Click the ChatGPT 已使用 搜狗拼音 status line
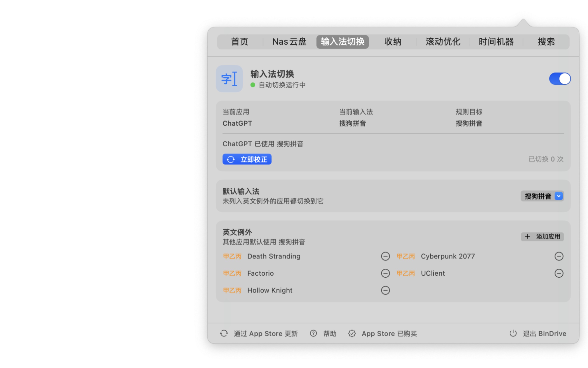The image size is (588, 368). [x=263, y=144]
